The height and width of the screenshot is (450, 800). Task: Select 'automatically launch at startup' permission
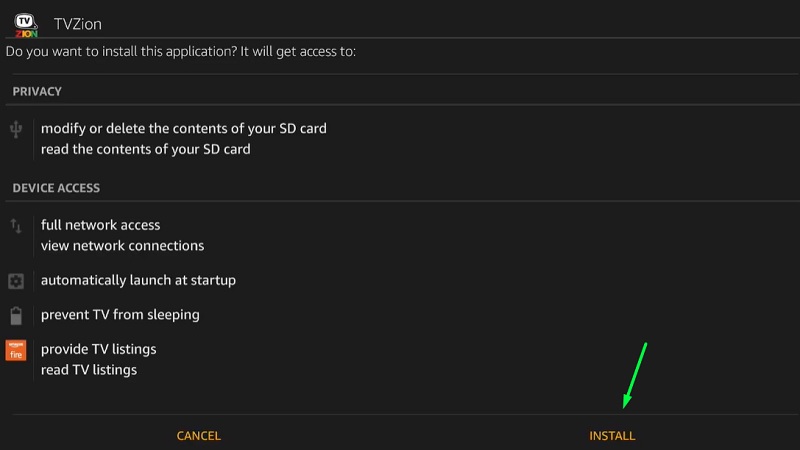[x=138, y=280]
